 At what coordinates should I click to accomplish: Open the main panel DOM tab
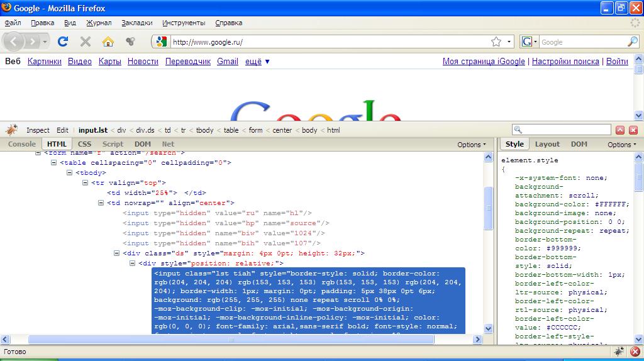tap(143, 144)
